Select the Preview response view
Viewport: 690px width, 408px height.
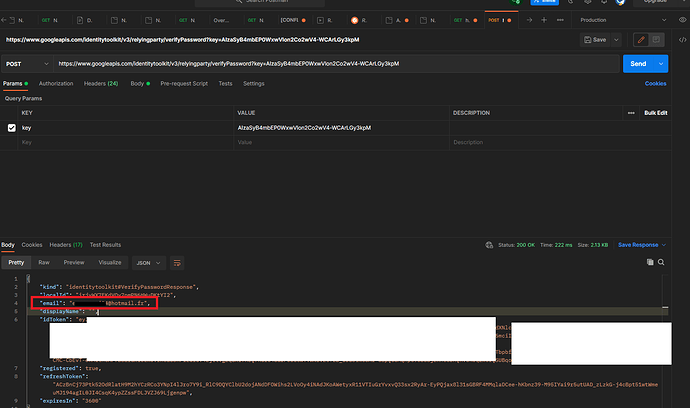(x=74, y=263)
